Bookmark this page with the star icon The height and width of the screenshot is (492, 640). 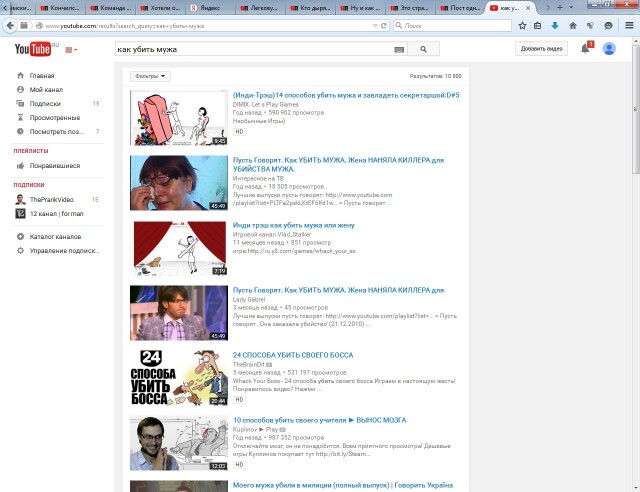(522, 25)
